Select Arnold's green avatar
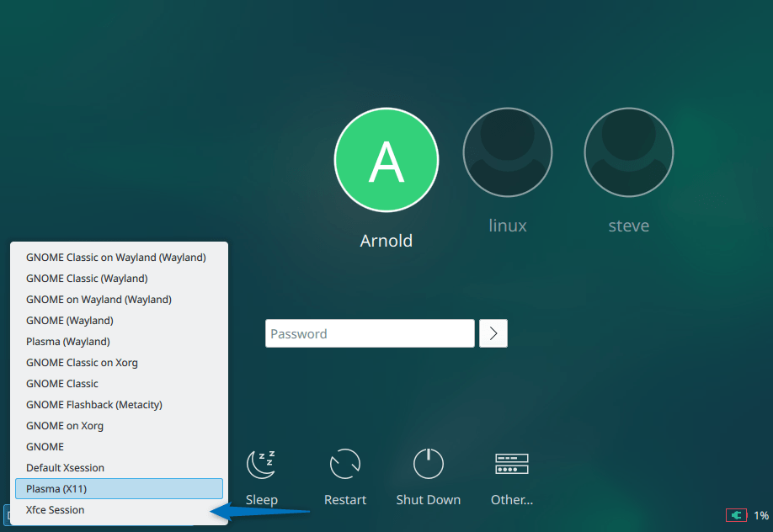The width and height of the screenshot is (773, 532). pos(386,159)
